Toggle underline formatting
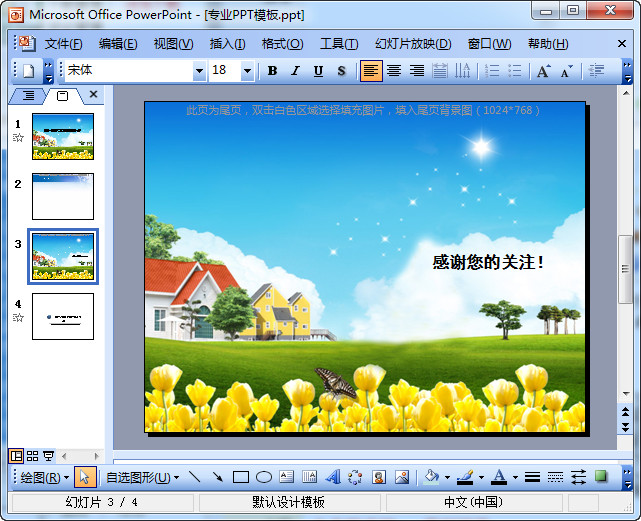 pyautogui.click(x=318, y=71)
